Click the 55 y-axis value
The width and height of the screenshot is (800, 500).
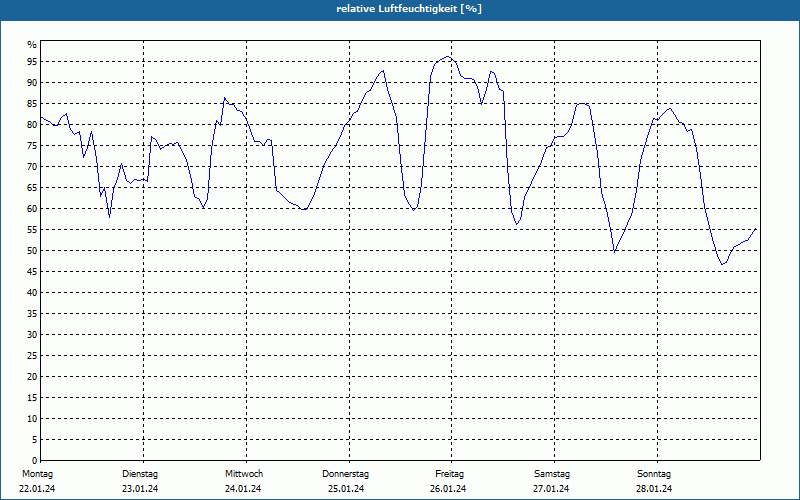pyautogui.click(x=32, y=230)
